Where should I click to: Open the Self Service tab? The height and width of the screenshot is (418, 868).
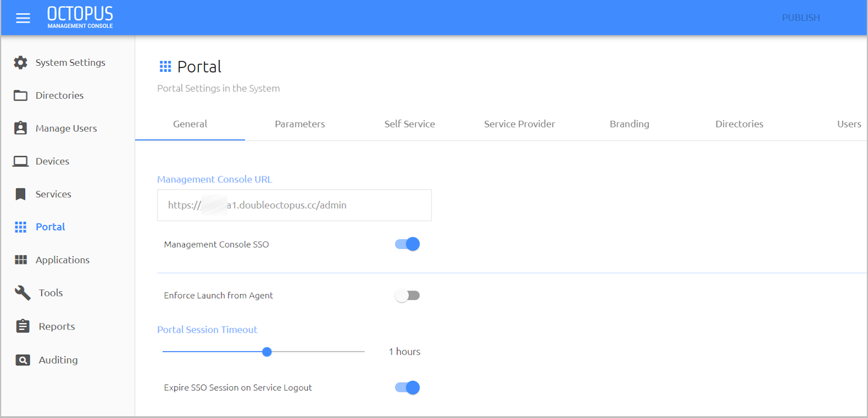pos(409,124)
